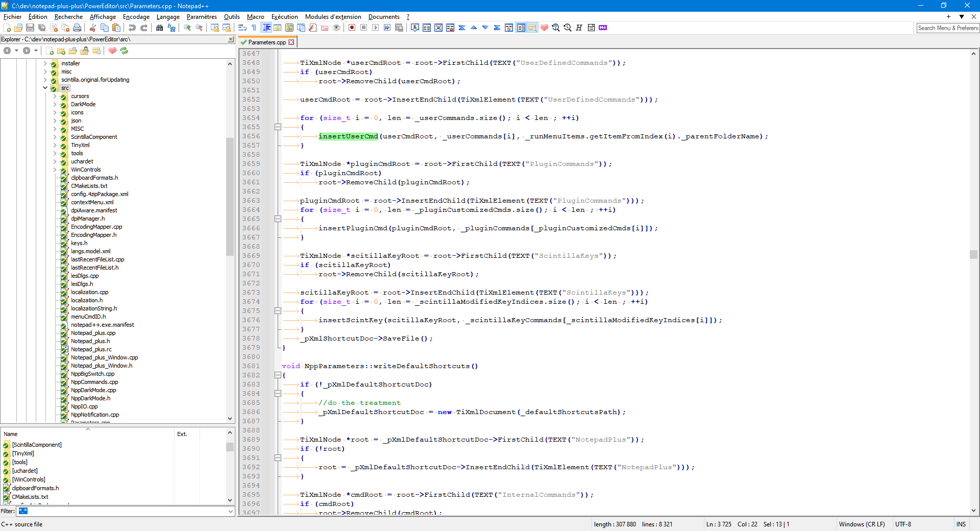
Task: Open the Recherche menu
Action: 68,17
